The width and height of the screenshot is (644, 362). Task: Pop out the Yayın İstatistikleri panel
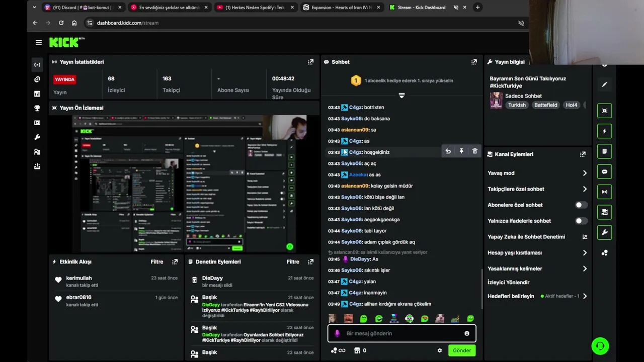tap(310, 62)
